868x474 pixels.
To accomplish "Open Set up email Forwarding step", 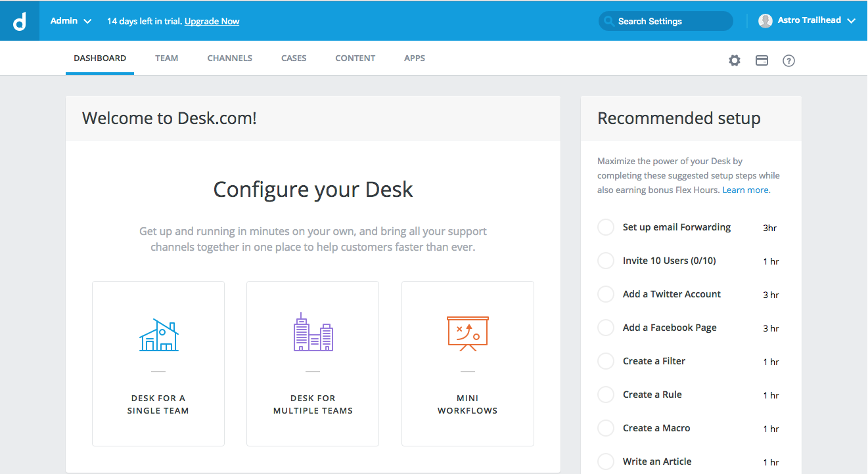I will (x=677, y=227).
